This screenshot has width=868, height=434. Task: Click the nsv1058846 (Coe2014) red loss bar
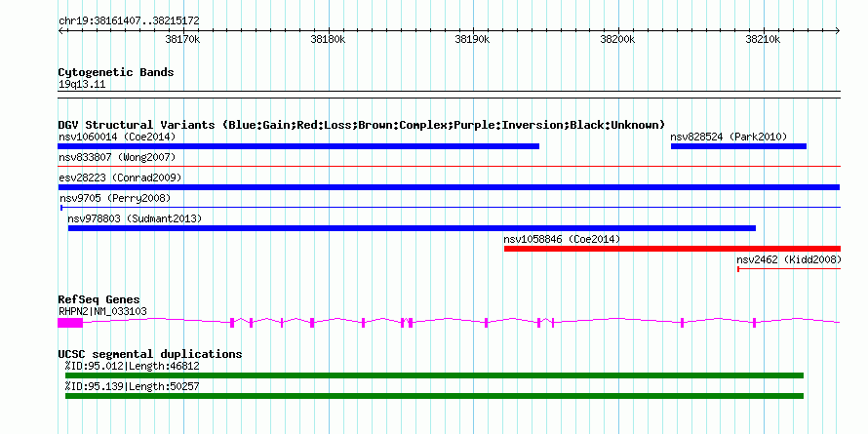672,249
